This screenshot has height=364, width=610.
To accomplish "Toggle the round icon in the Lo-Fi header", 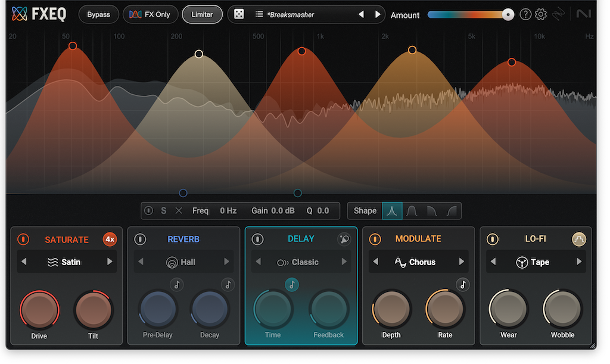I will [578, 239].
